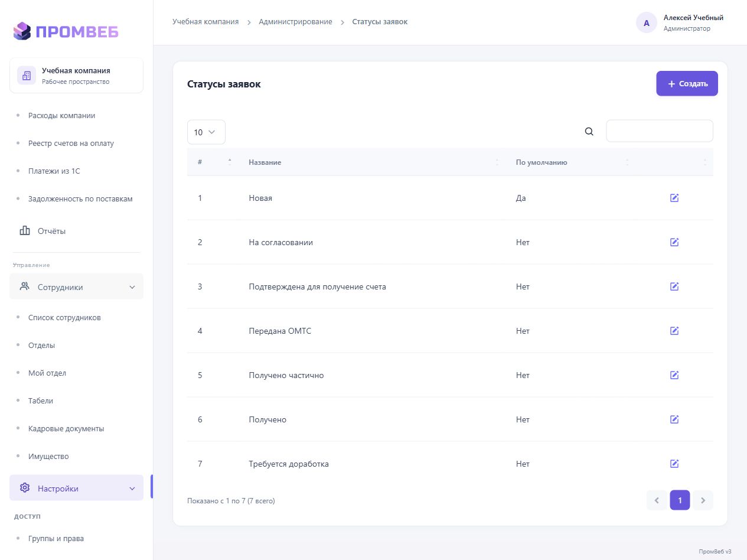Click the chevron on the Настройки item
Screen dimensions: 747x560
(x=132, y=489)
